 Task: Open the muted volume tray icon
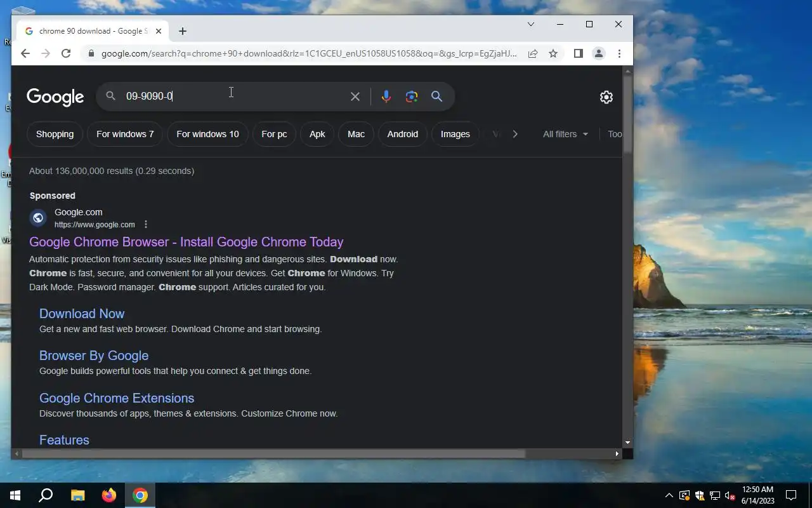coord(730,495)
